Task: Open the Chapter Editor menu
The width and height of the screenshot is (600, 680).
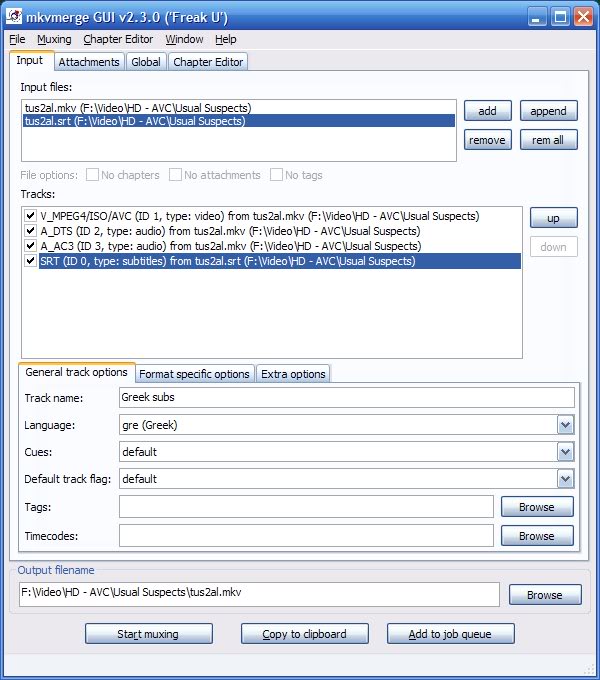Action: (119, 40)
